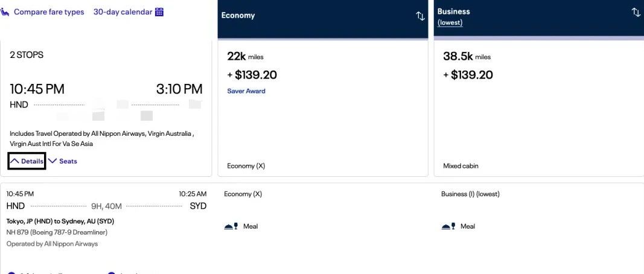Open the Compare fare types link
The image size is (644, 274).
49,12
